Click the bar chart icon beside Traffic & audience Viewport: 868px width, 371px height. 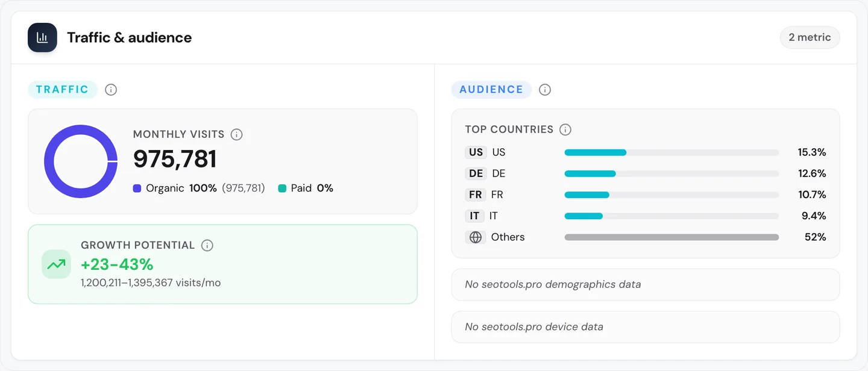(x=42, y=37)
